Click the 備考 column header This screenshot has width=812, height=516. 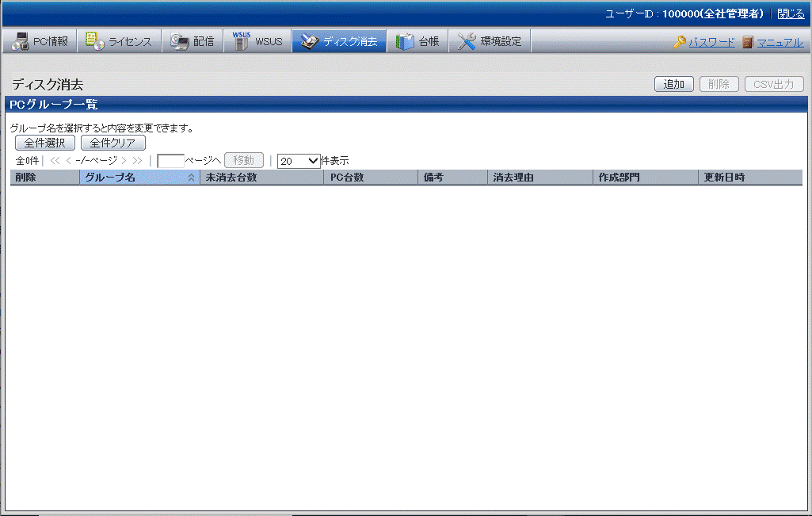452,178
